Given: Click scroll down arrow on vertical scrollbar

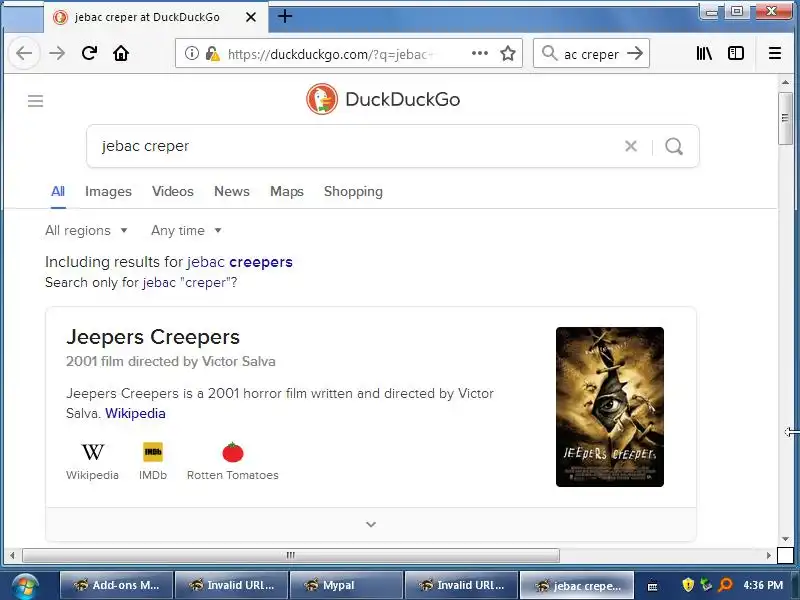Looking at the screenshot, I should pos(785,539).
